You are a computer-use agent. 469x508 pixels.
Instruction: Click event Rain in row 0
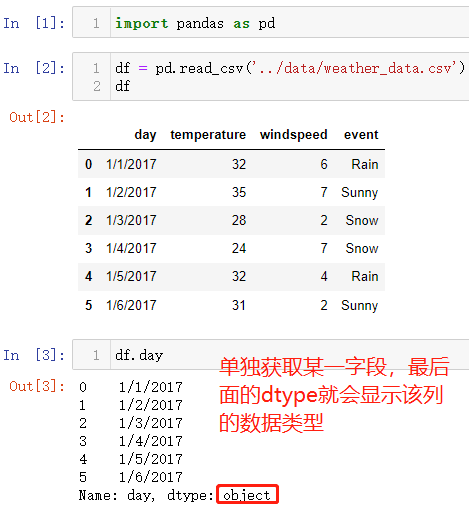click(365, 164)
